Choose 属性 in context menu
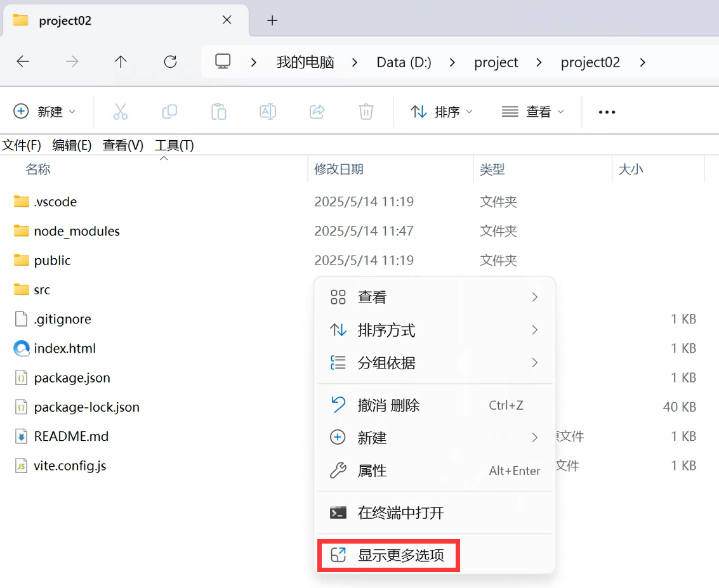The width and height of the screenshot is (719, 588). 435,471
